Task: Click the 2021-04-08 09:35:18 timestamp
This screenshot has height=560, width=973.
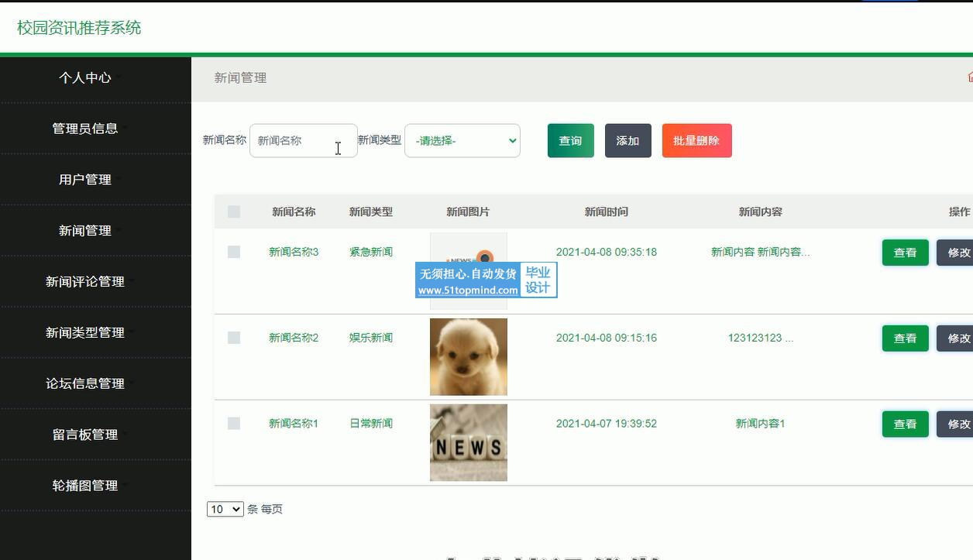Action: 607,252
